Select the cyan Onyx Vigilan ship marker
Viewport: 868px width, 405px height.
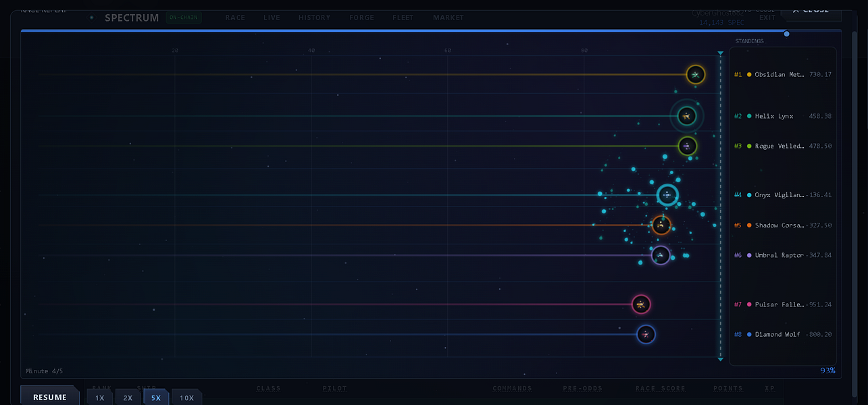coord(667,195)
